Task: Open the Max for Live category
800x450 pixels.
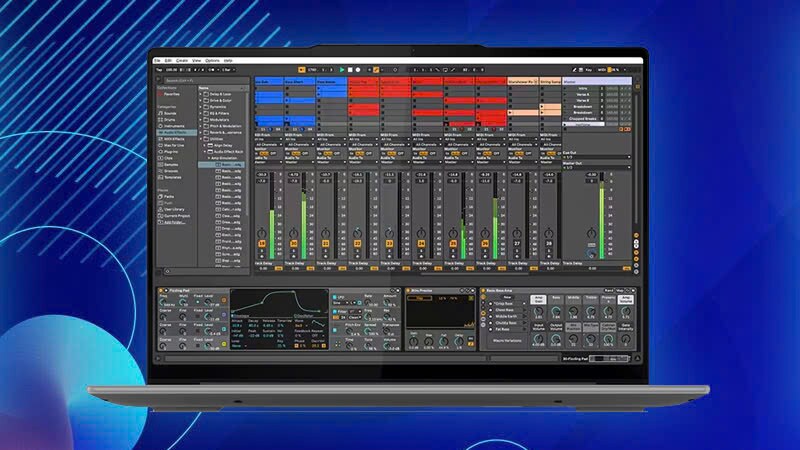Action: pos(171,145)
